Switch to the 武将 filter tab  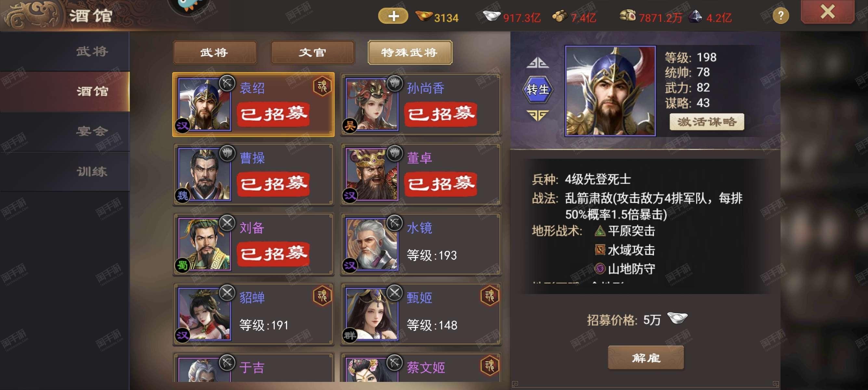point(215,52)
